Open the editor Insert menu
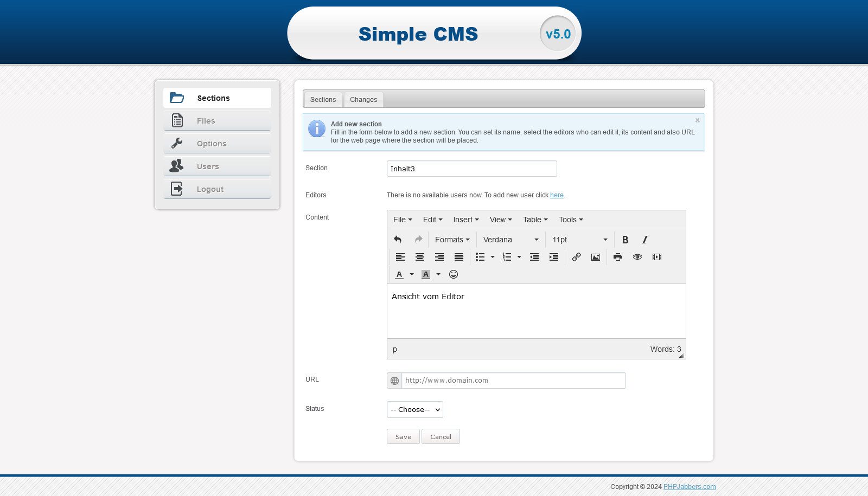The height and width of the screenshot is (496, 868). [x=466, y=220]
